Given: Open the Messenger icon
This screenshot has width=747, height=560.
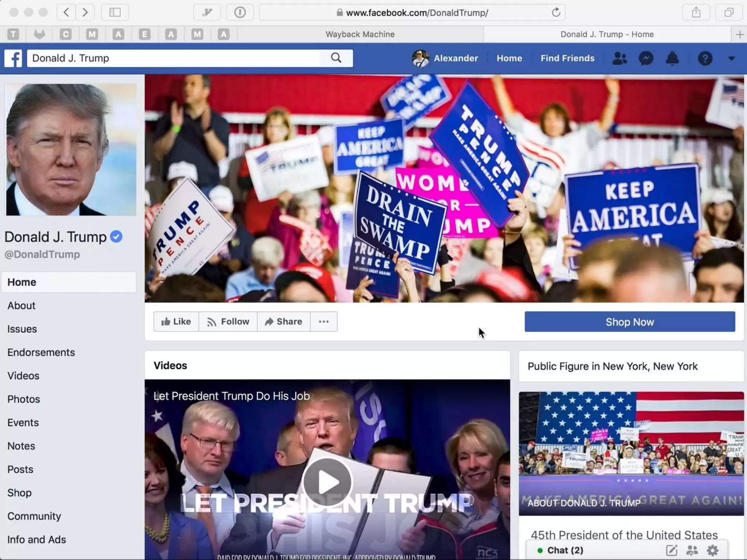Looking at the screenshot, I should click(646, 58).
